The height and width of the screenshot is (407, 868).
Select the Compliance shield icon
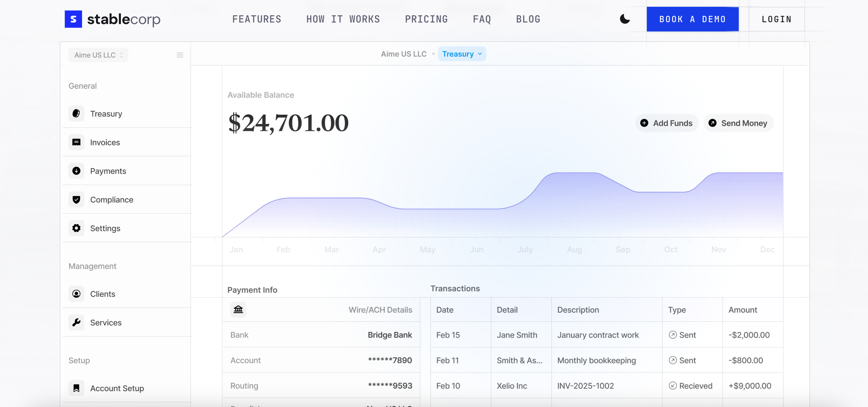(76, 199)
